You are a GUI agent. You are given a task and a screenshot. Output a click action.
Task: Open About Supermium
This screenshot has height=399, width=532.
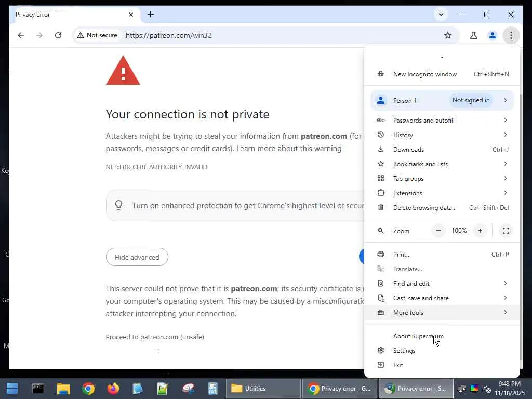(442, 336)
